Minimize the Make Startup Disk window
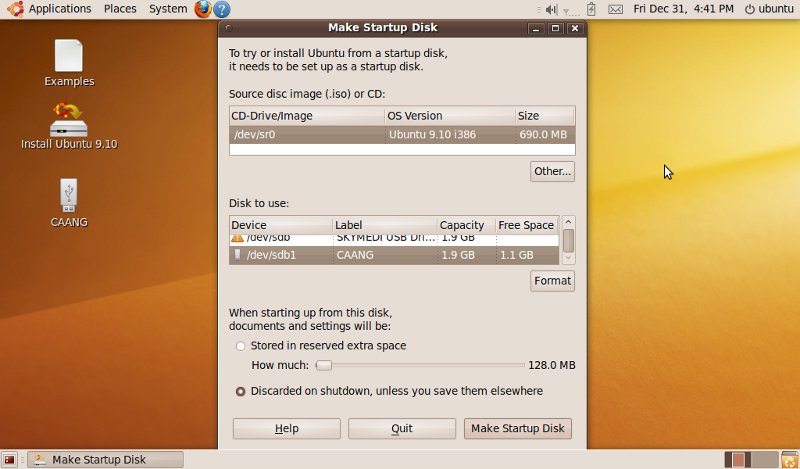800x469 pixels. [x=536, y=28]
